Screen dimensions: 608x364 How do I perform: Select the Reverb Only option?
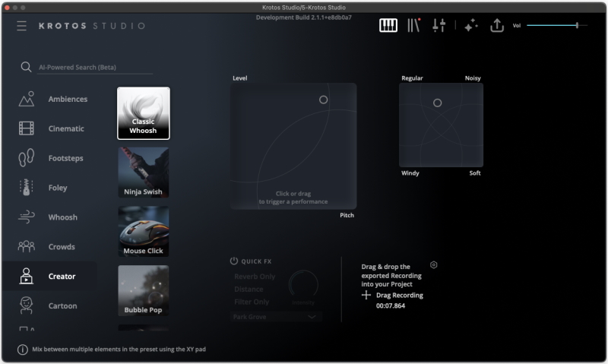tap(255, 277)
